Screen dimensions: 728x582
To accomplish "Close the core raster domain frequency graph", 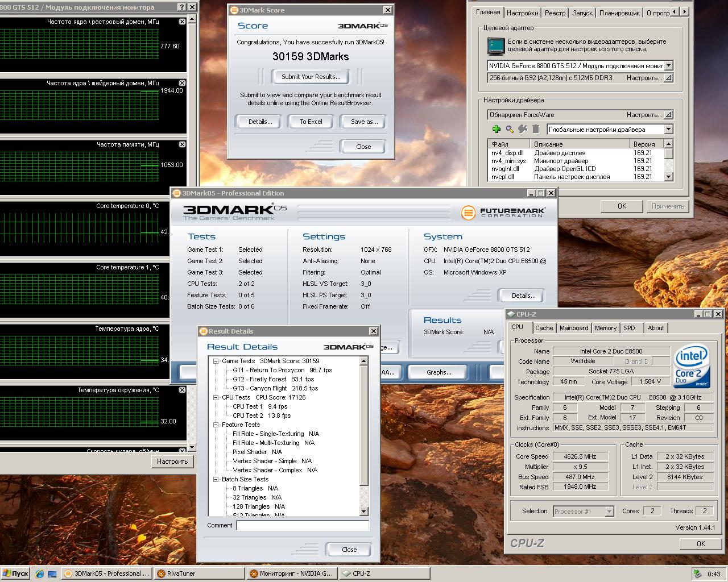I will [182, 22].
